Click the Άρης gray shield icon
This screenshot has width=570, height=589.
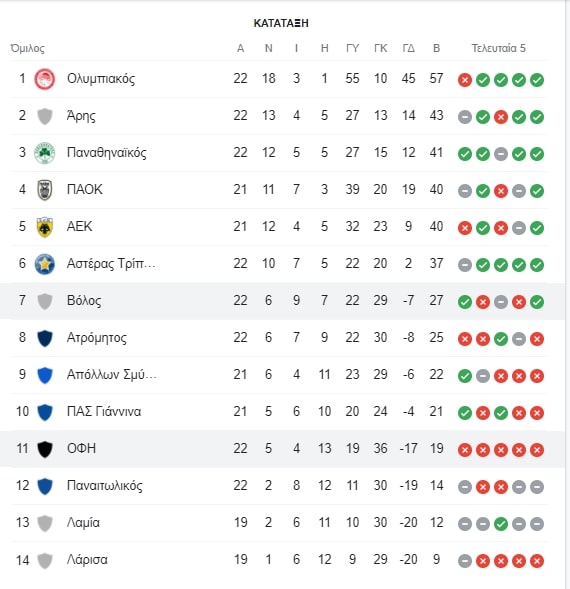tap(45, 116)
